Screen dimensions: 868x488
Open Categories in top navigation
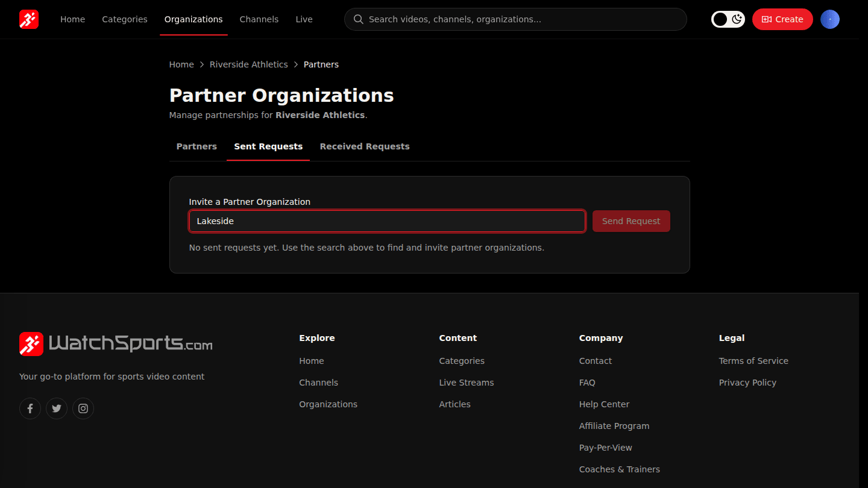coord(125,19)
